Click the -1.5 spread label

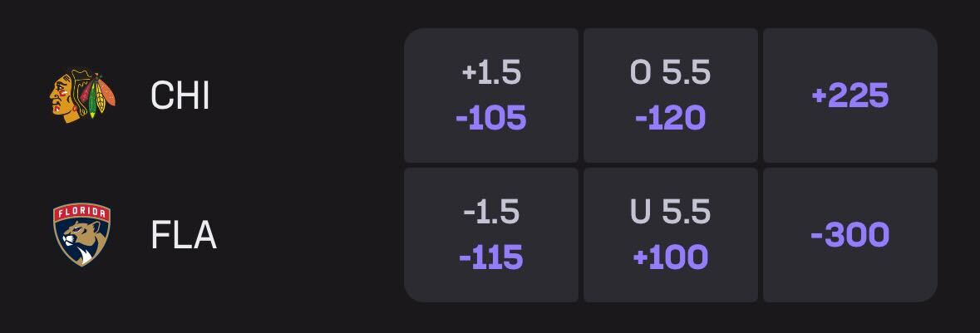click(x=491, y=213)
